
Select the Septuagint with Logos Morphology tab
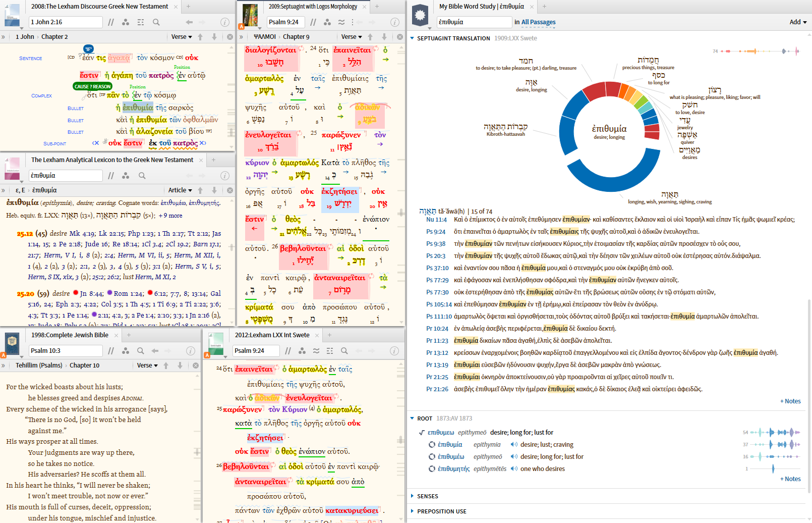(x=313, y=7)
